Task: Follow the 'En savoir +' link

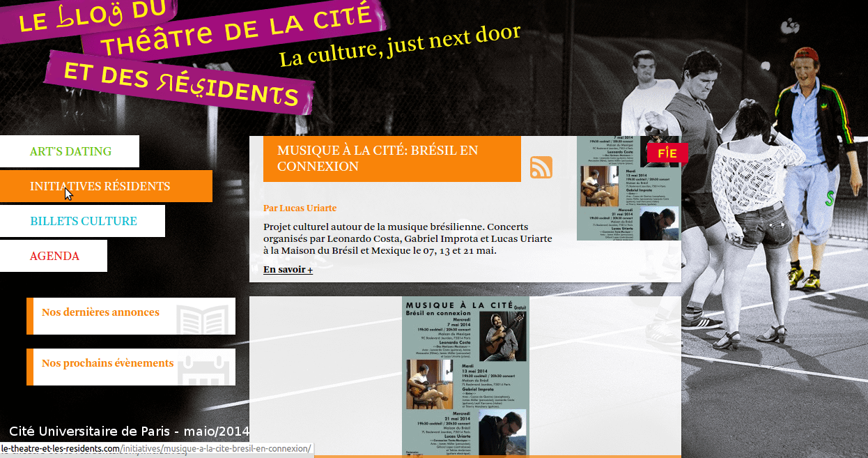Action: 288,270
